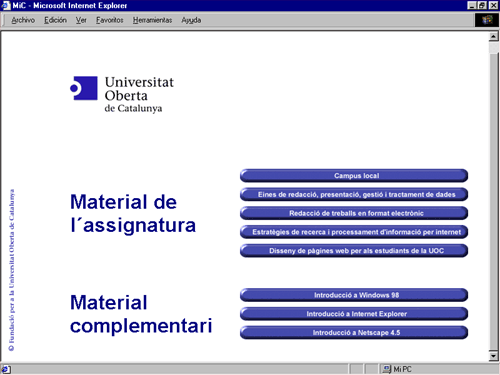Viewport: 500px width, 375px height.
Task: Click the Material de l'assignatura heading
Action: [x=133, y=213]
